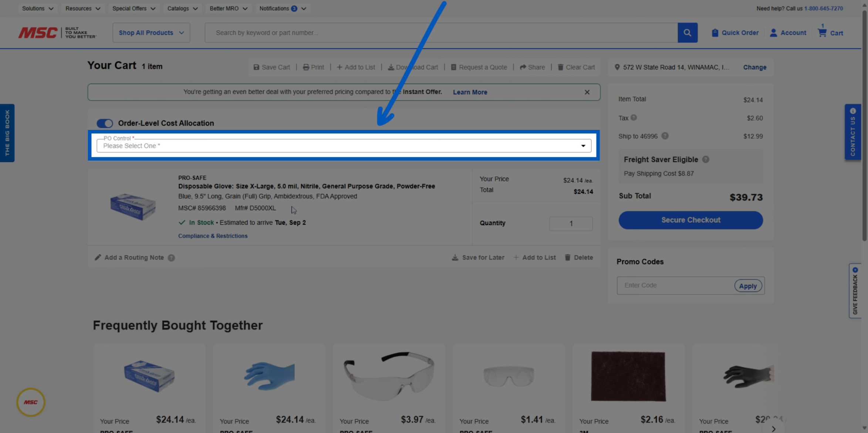This screenshot has height=433, width=868.
Task: Click the Request a Quote document icon
Action: point(453,67)
